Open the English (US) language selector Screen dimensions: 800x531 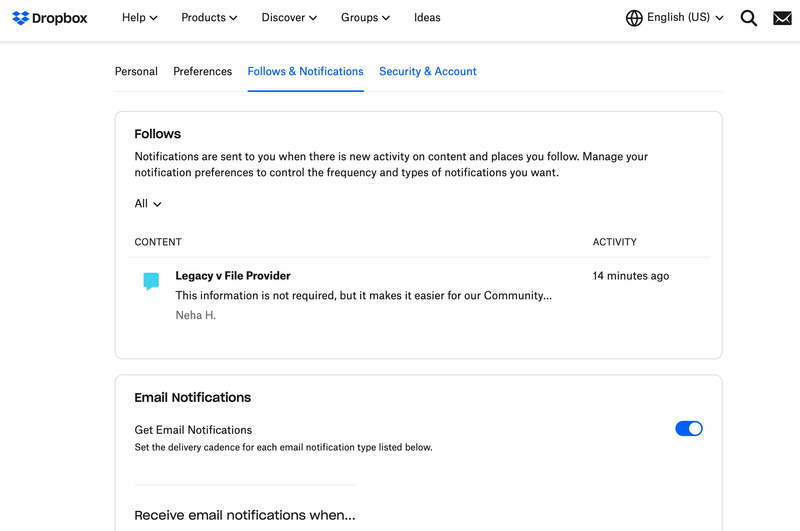pos(685,18)
